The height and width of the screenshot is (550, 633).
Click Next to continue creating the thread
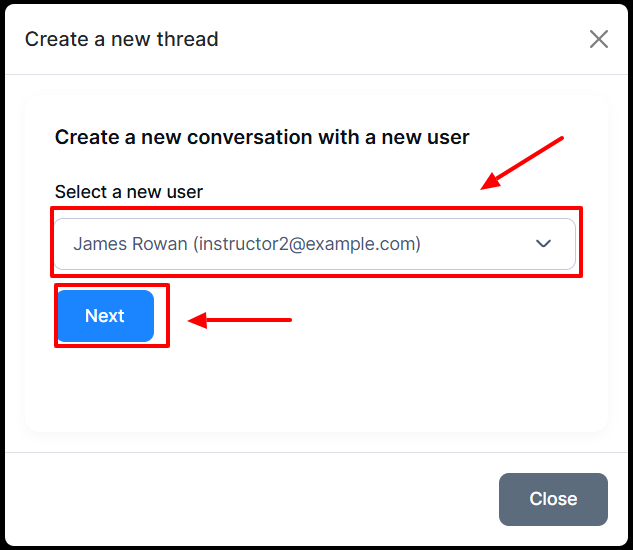(x=105, y=316)
